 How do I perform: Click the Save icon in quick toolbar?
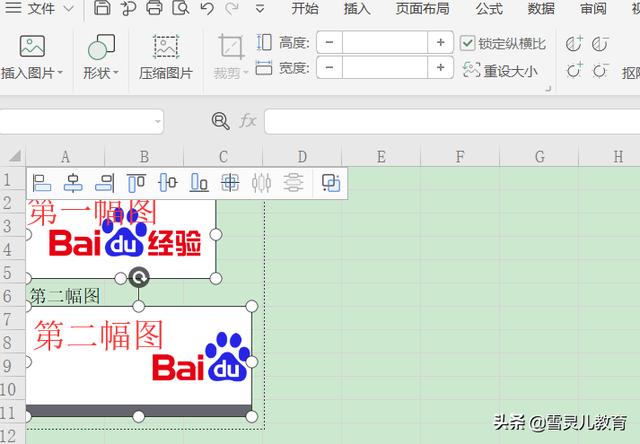[x=102, y=7]
